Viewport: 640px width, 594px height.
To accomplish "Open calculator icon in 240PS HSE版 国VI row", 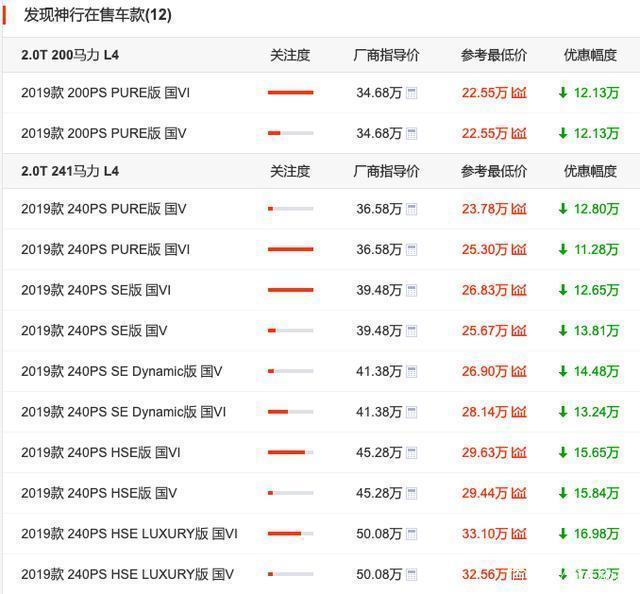I will [x=411, y=453].
